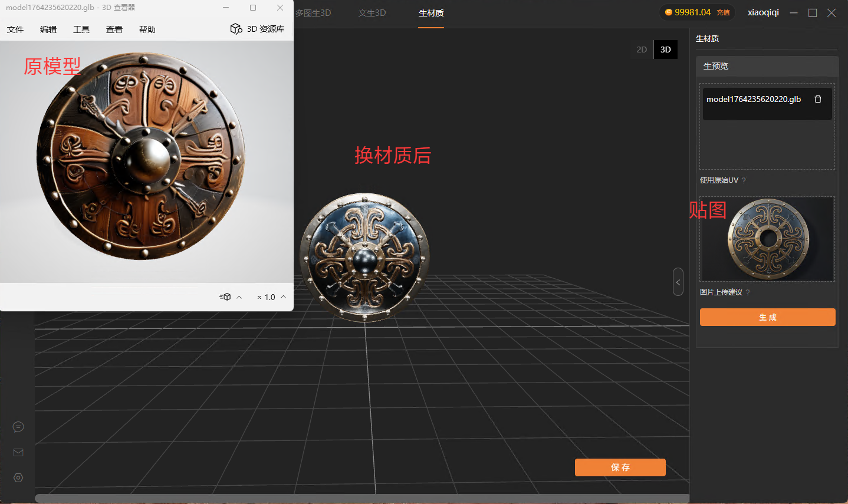Show help for 图片上传建议
Viewport: 848px width, 504px height.
748,292
